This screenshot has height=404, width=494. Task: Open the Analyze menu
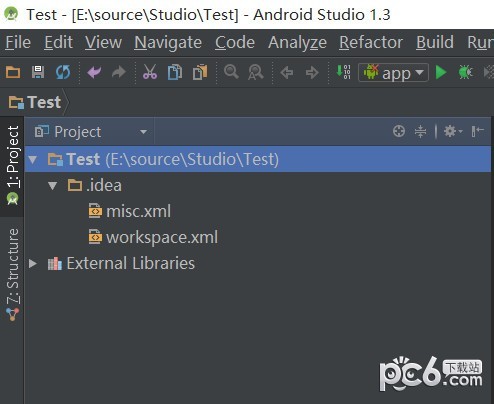coord(297,42)
